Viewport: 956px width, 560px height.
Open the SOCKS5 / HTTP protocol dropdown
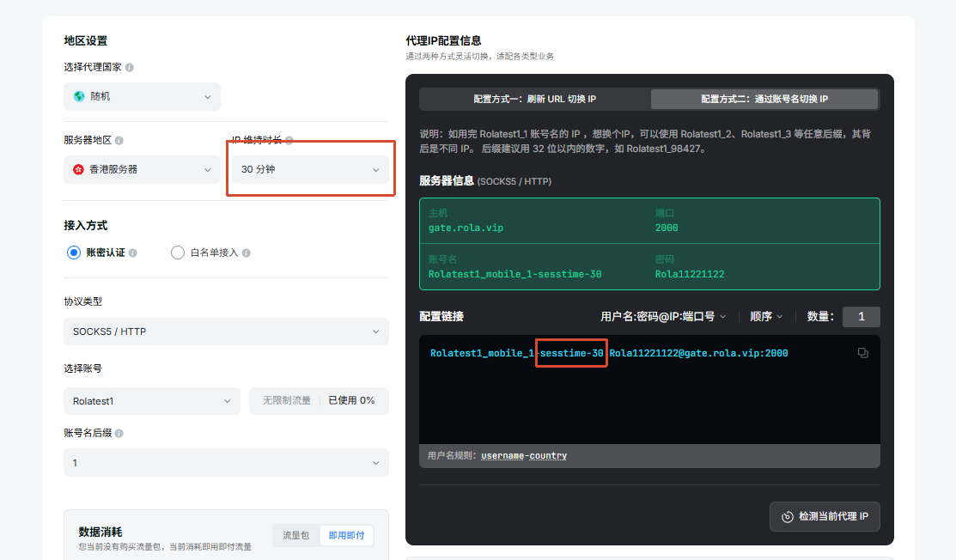tap(226, 332)
